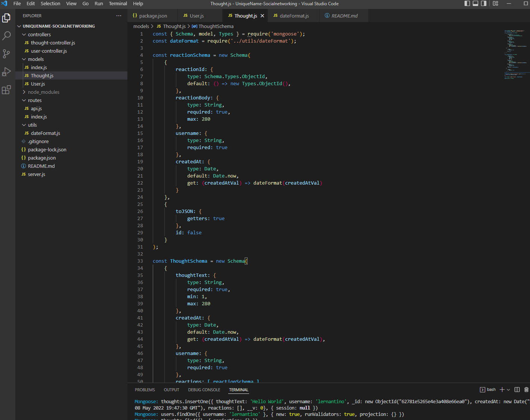Image resolution: width=530 pixels, height=420 pixels.
Task: Toggle the bottom panel visibility
Action: (x=475, y=3)
